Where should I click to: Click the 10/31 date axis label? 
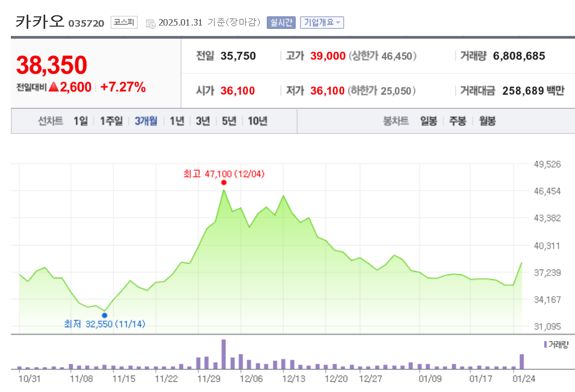click(x=29, y=378)
